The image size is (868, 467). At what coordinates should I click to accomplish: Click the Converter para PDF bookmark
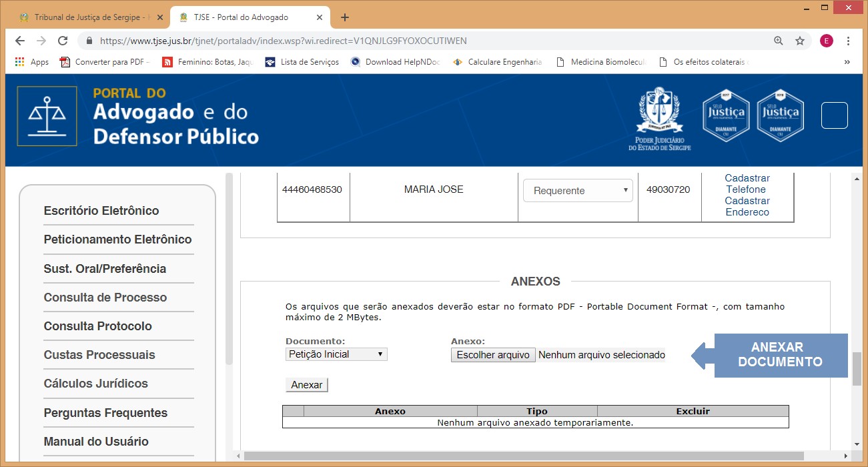105,62
